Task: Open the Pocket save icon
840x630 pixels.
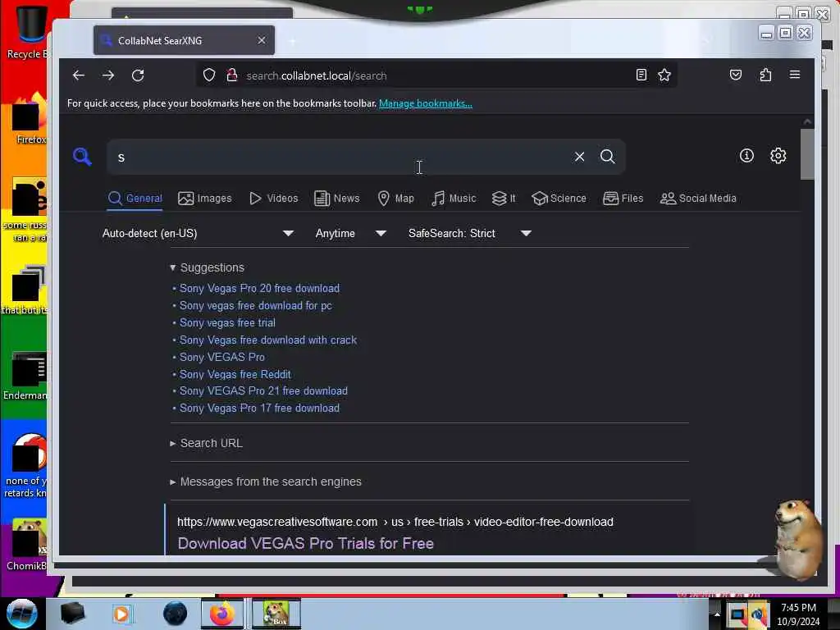Action: [736, 75]
